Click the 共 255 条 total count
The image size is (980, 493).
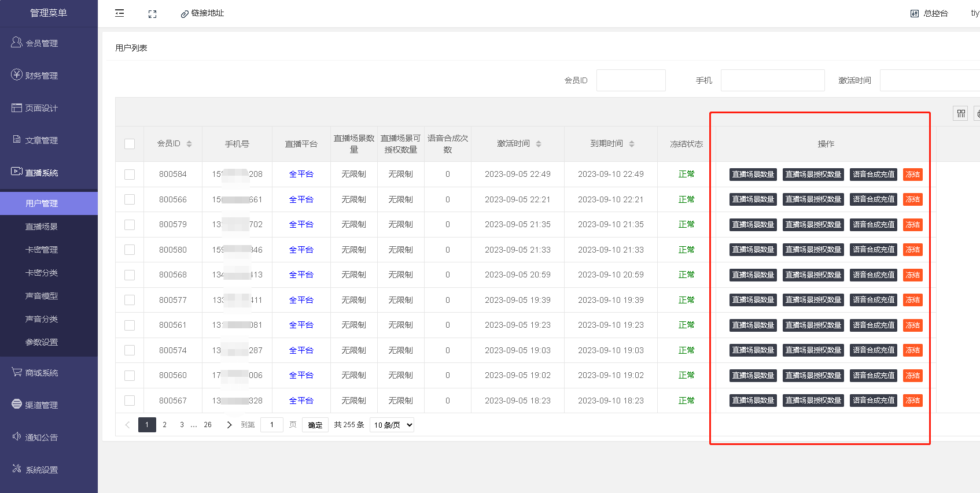click(x=349, y=425)
